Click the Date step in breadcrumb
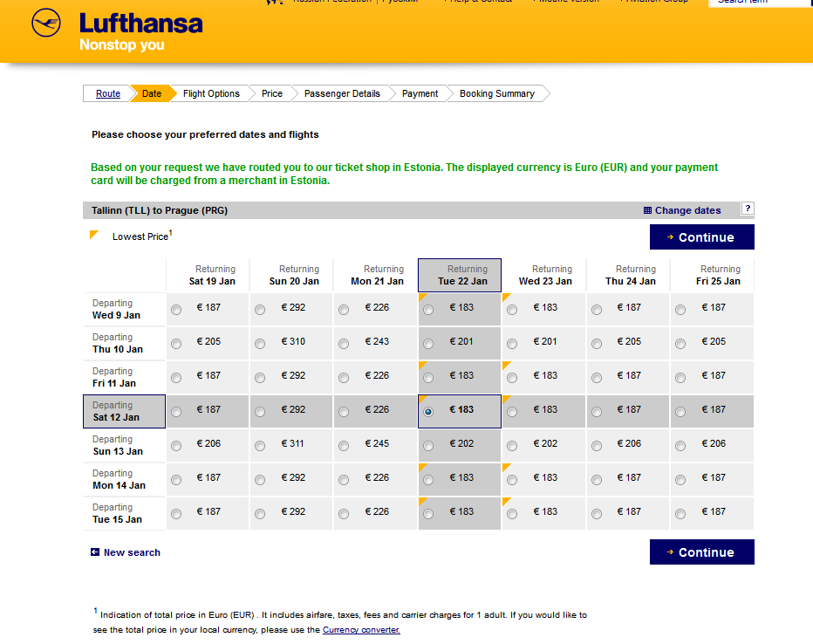 click(152, 94)
